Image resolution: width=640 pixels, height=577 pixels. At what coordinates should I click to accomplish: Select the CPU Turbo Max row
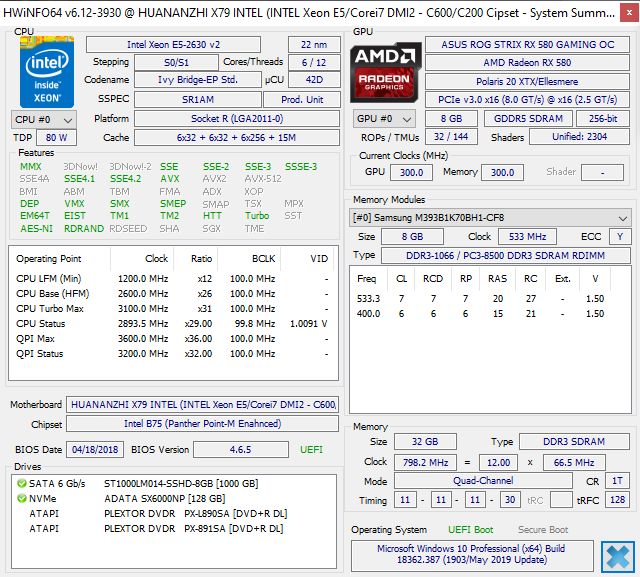pyautogui.click(x=173, y=309)
